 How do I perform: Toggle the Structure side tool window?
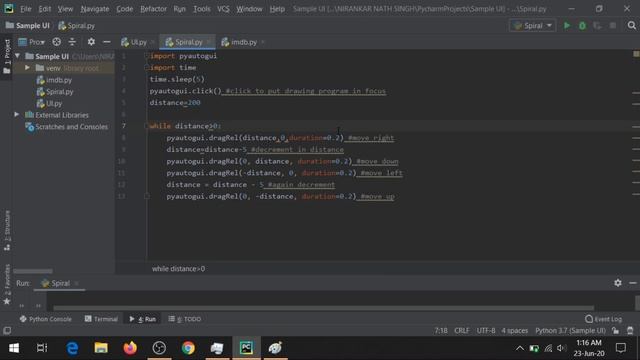[7, 231]
